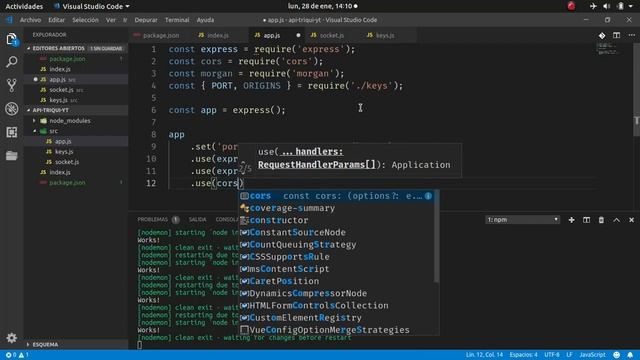Open Source Control view in activity bar
This screenshot has height=360, width=640.
click(x=12, y=85)
